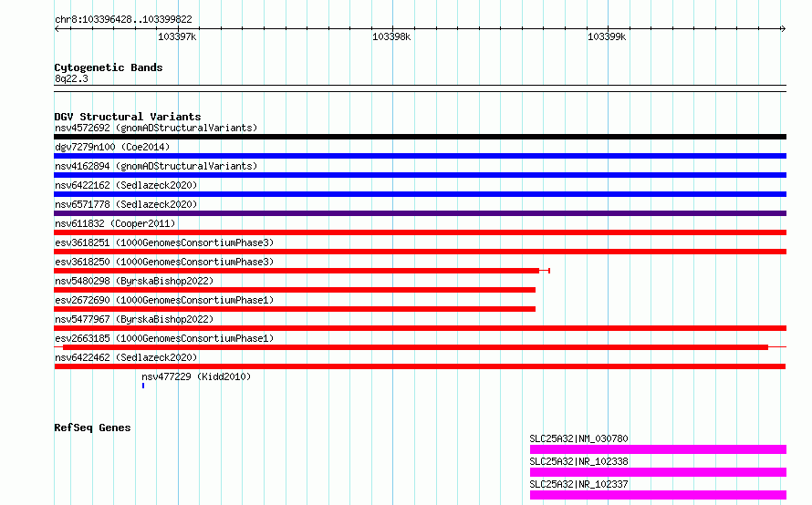Select the small blue nsv477229 variant mark
Screen dimensions: 812x505
143,386
